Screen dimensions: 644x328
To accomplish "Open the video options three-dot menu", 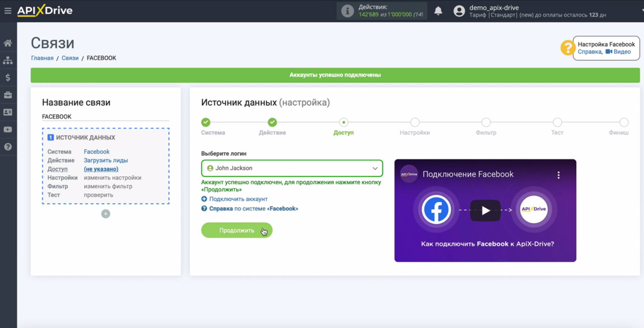I will 558,175.
